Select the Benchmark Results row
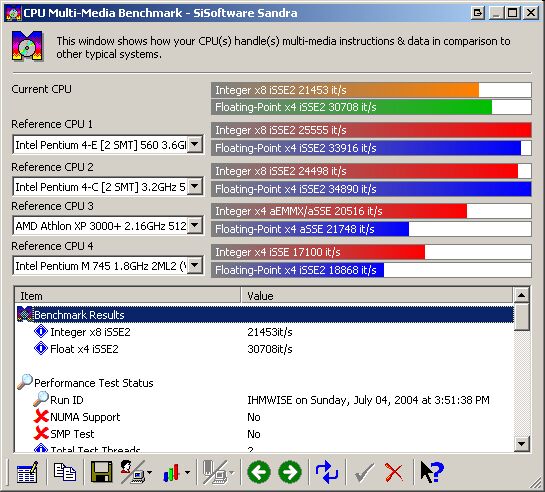This screenshot has width=545, height=492. tap(265, 314)
